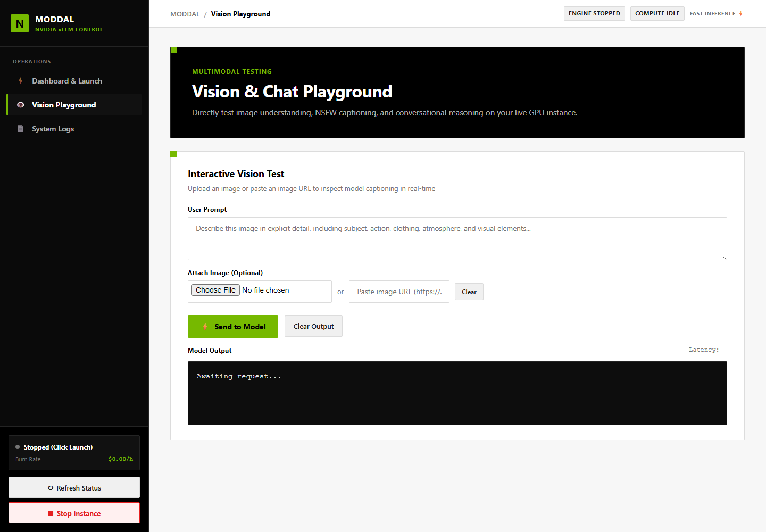This screenshot has width=766, height=532.
Task: Go to MODDAL breadcrumb link
Action: coord(185,14)
